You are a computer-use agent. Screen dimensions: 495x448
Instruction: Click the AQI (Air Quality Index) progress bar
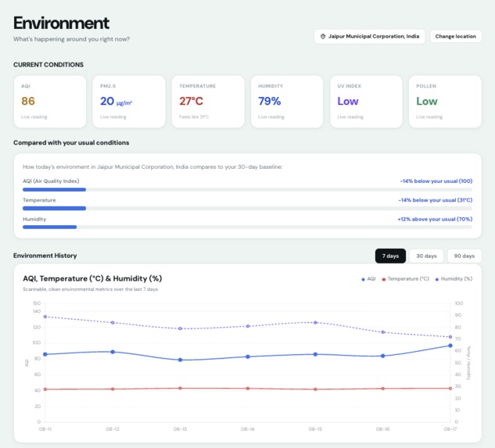[247, 190]
